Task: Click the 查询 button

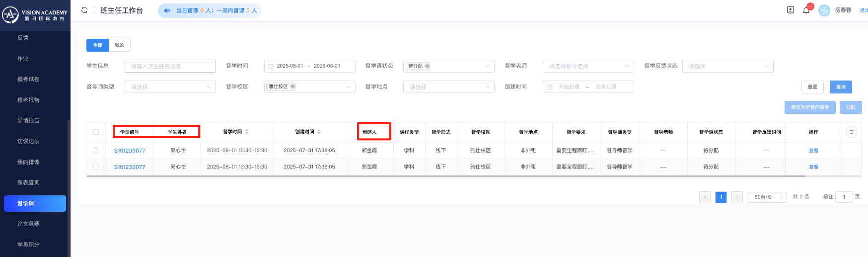Action: click(841, 87)
